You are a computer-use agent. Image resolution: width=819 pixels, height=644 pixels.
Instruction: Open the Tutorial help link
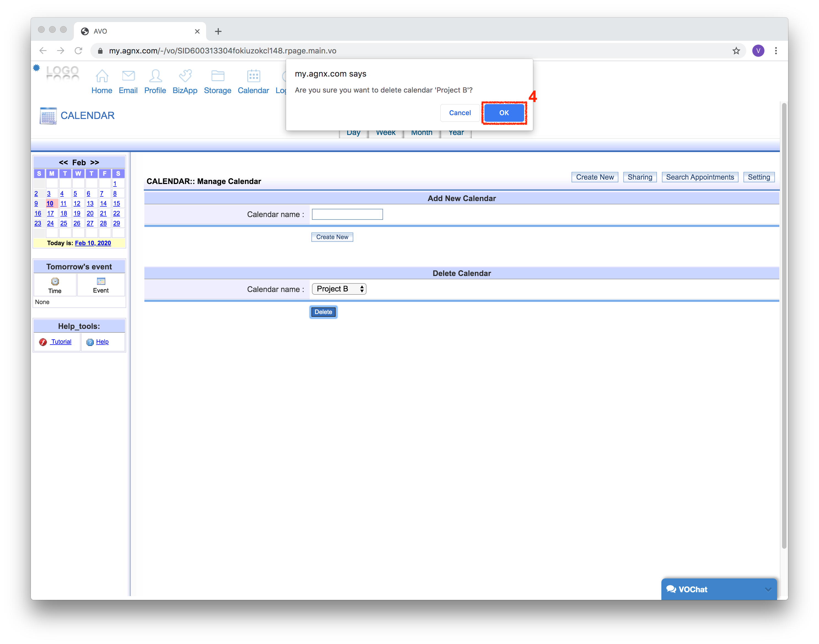(61, 342)
